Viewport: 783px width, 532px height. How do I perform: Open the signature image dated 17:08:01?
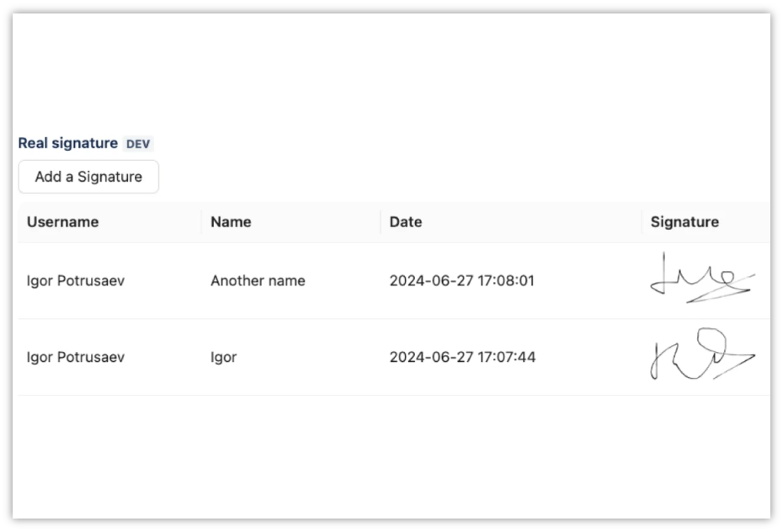[703, 278]
